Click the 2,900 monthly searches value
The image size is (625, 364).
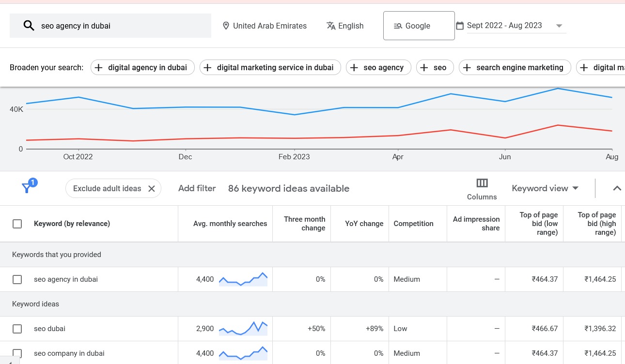click(x=205, y=329)
